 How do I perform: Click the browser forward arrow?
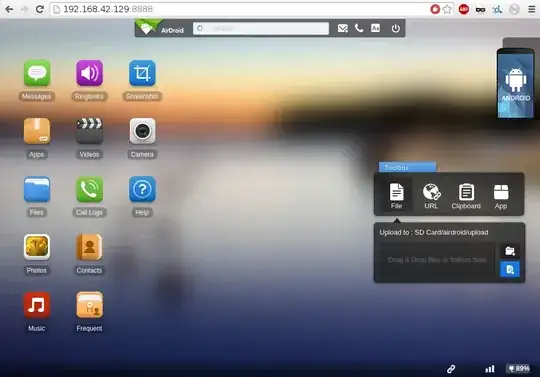(24, 9)
